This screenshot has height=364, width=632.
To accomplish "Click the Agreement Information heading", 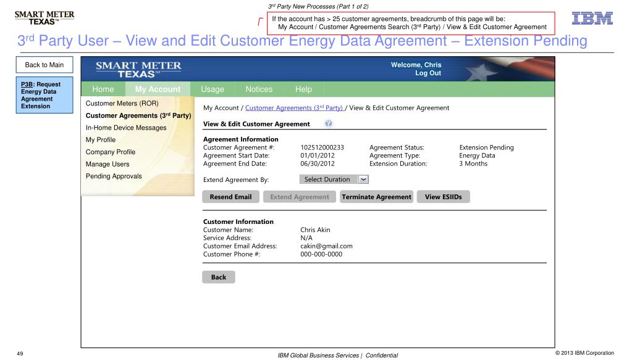I will [240, 139].
